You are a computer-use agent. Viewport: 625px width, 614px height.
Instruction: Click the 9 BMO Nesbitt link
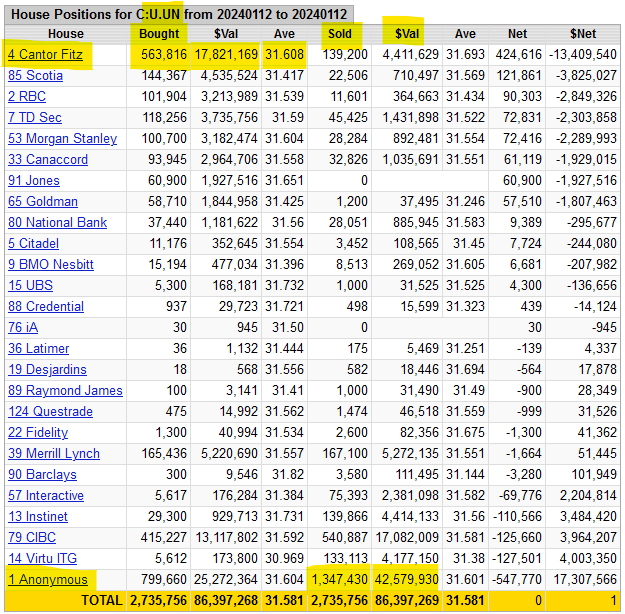[x=51, y=265]
